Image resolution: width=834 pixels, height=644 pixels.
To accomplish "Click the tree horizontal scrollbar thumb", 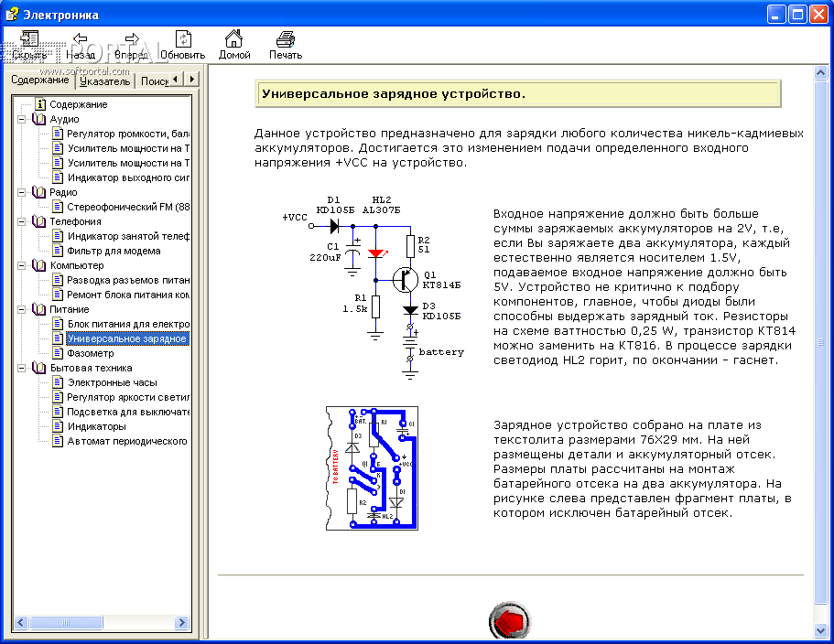I will [66, 622].
